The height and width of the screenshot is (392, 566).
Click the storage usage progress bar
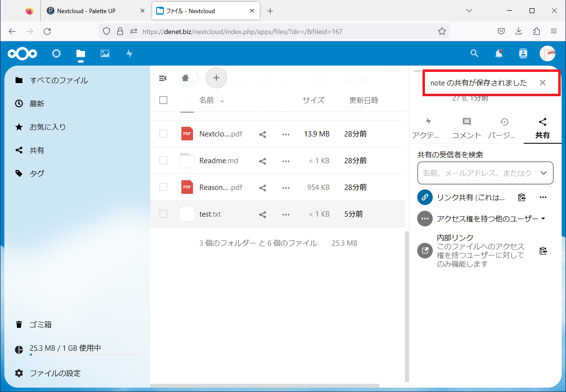pos(83,355)
